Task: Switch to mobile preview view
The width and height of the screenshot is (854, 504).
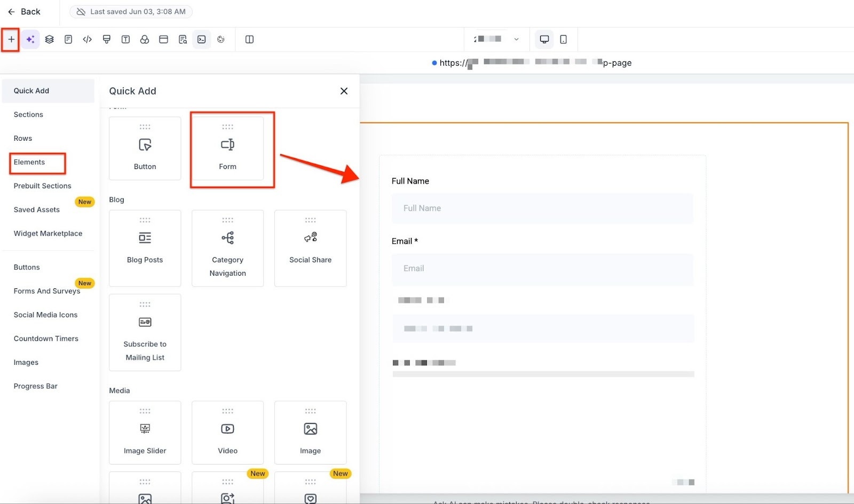Action: click(x=564, y=39)
